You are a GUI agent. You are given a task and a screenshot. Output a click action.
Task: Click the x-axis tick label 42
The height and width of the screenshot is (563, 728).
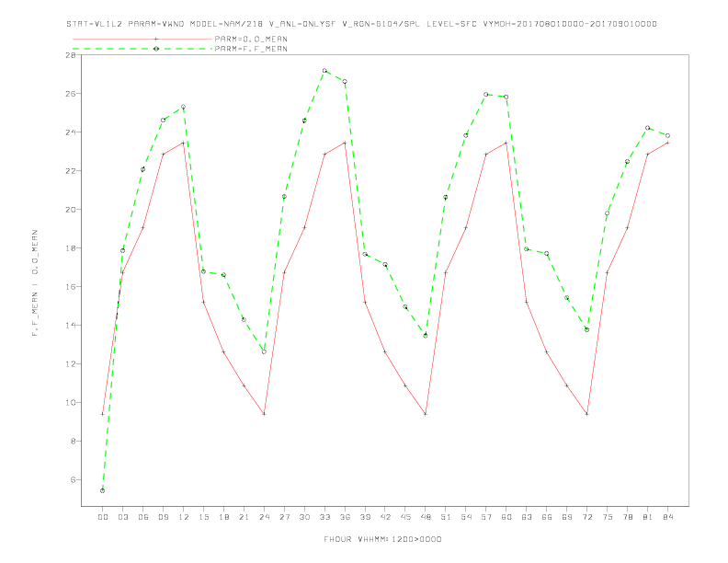[x=385, y=517]
